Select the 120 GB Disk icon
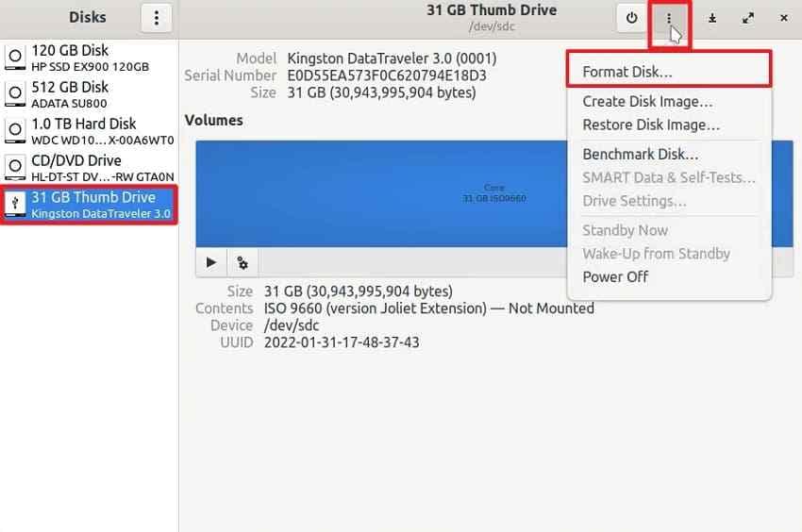 pos(15,57)
